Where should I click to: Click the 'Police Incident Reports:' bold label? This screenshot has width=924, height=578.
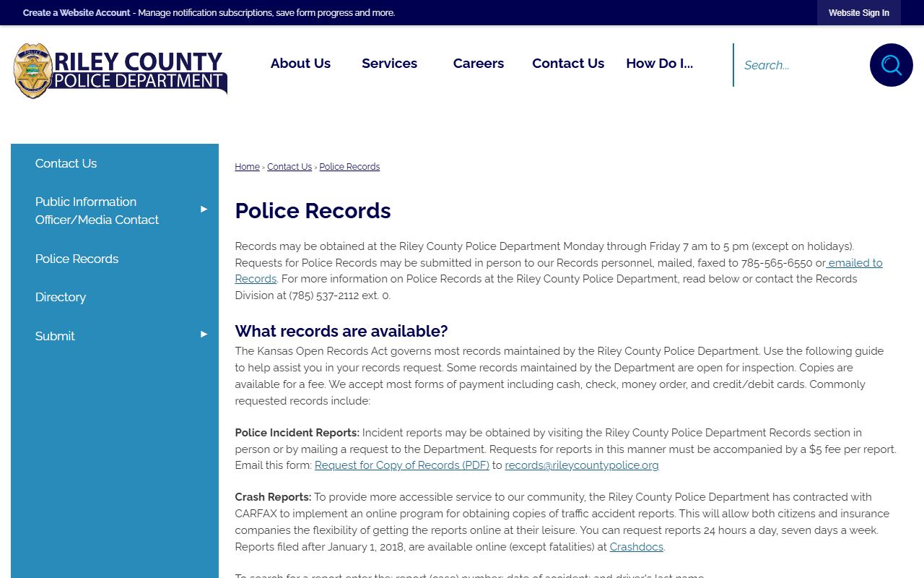[297, 433]
